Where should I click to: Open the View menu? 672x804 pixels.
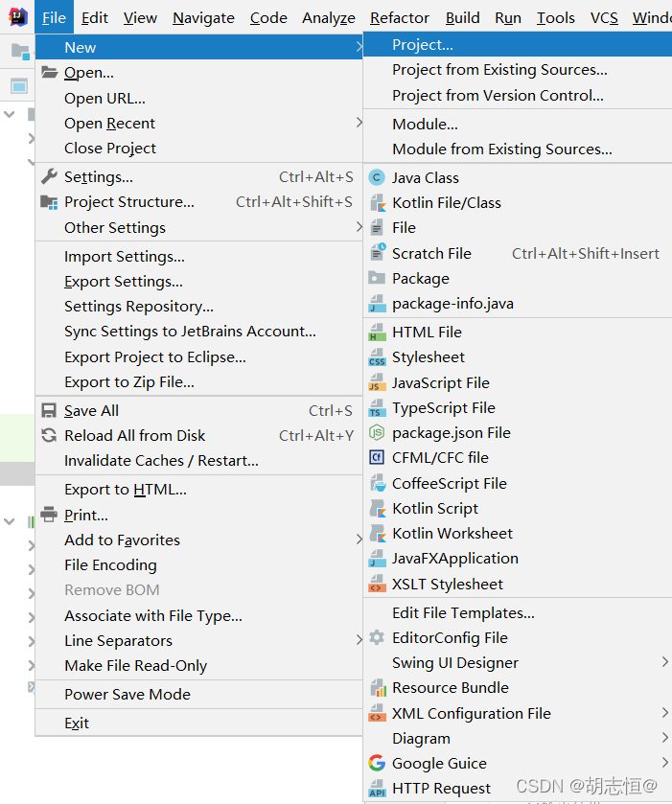(x=140, y=18)
